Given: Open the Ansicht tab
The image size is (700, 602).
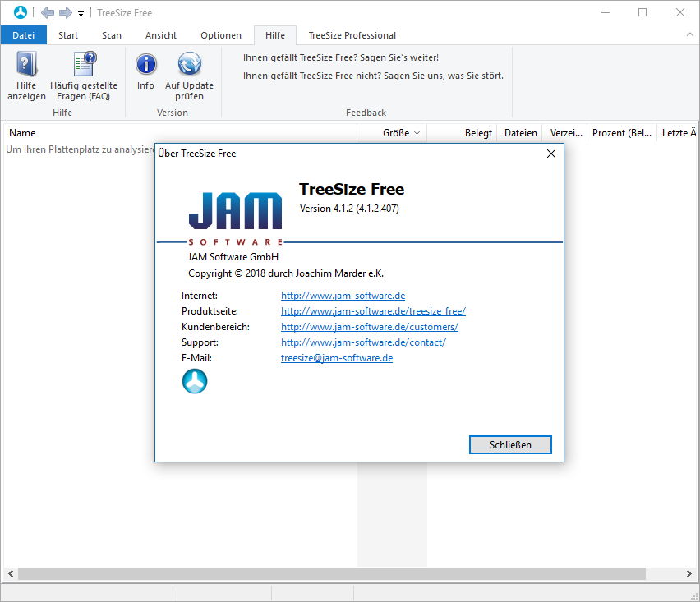Looking at the screenshot, I should (x=161, y=35).
